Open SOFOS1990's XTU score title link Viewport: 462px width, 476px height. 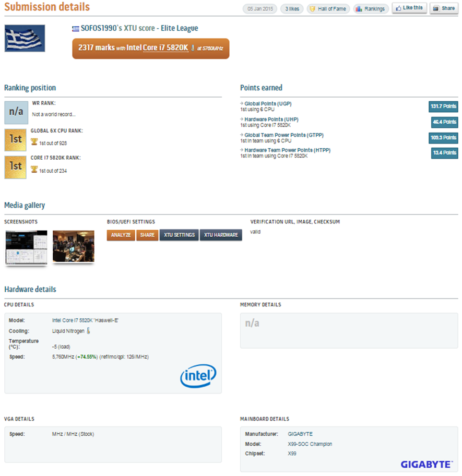pyautogui.click(x=139, y=28)
